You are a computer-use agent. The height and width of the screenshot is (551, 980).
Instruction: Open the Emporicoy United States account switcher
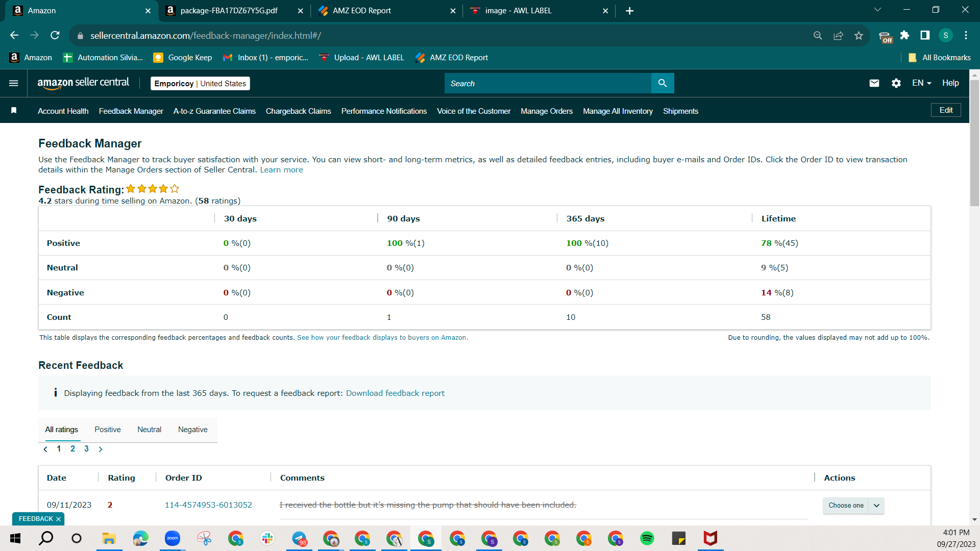(x=200, y=83)
